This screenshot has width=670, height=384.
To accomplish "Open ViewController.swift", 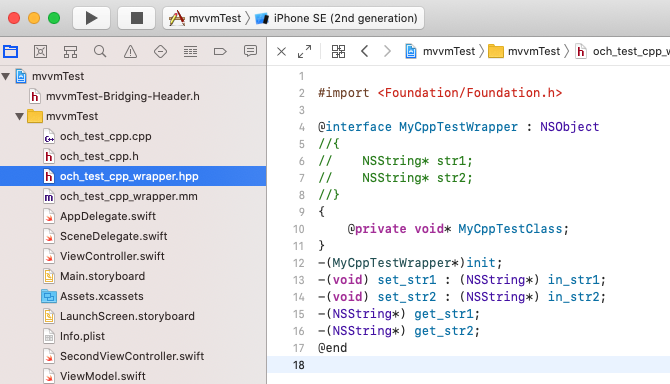I will click(133, 256).
